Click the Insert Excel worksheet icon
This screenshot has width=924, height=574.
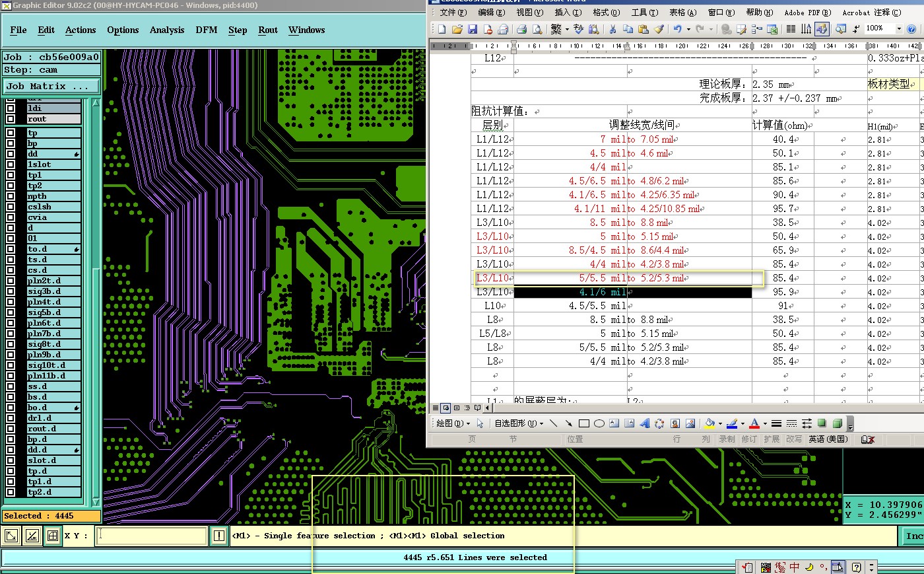[x=772, y=29]
